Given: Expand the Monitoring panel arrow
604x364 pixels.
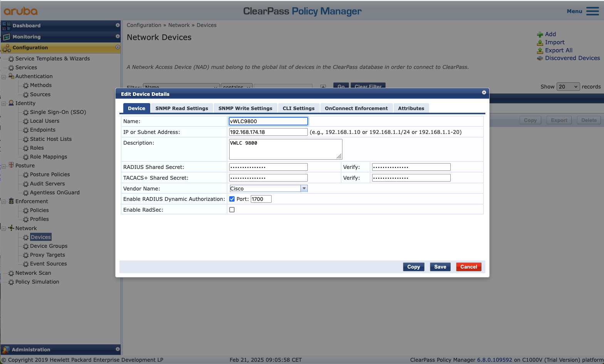Looking at the screenshot, I should click(x=118, y=36).
